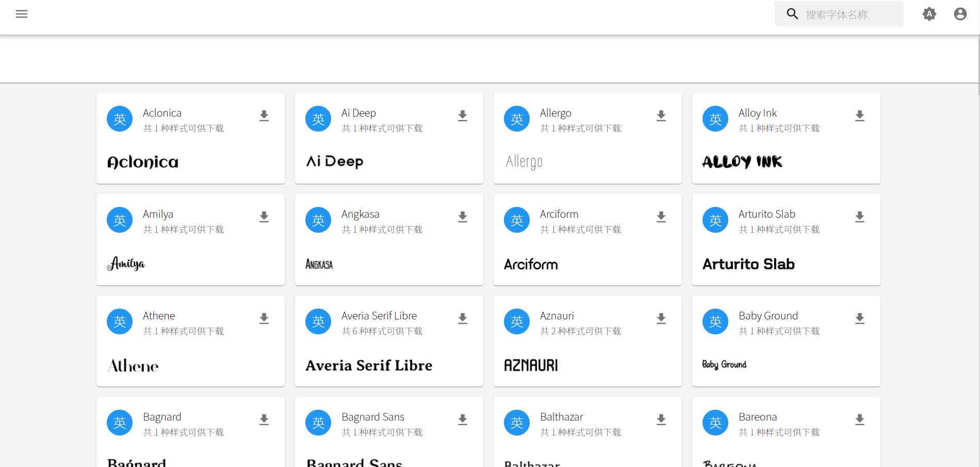This screenshot has height=467, width=980.
Task: Select the Athene font preview
Action: tap(133, 366)
